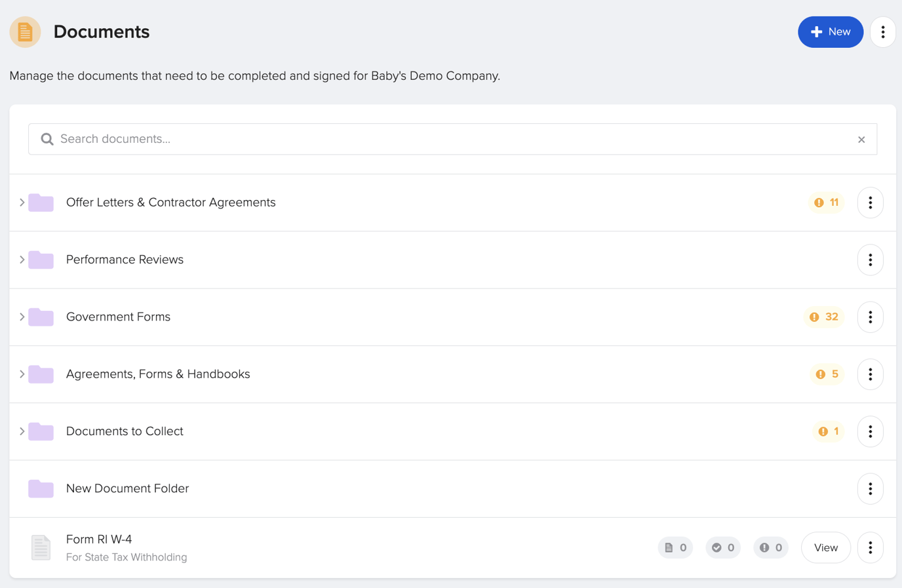Open options menu for Documents to Collect
The width and height of the screenshot is (902, 588).
coord(870,431)
